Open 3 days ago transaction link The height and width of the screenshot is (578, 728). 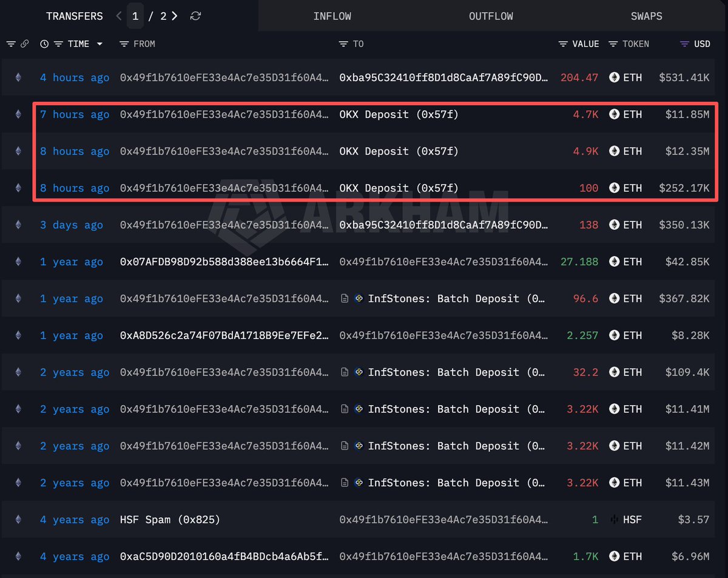pyautogui.click(x=72, y=225)
